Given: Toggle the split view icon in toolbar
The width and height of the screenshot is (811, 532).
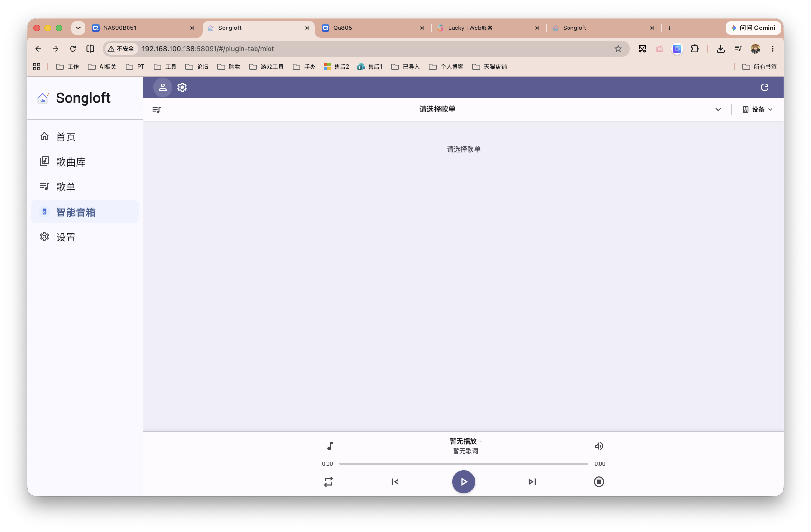Looking at the screenshot, I should 90,49.
